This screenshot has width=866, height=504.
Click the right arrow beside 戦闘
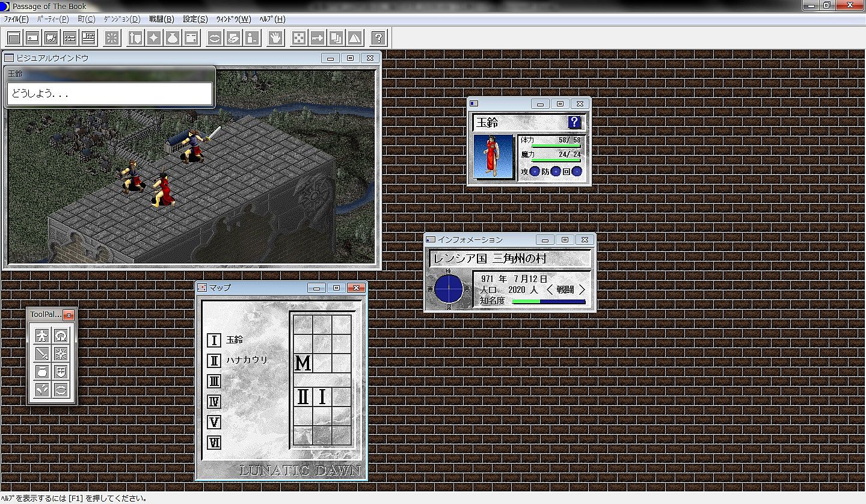[582, 289]
